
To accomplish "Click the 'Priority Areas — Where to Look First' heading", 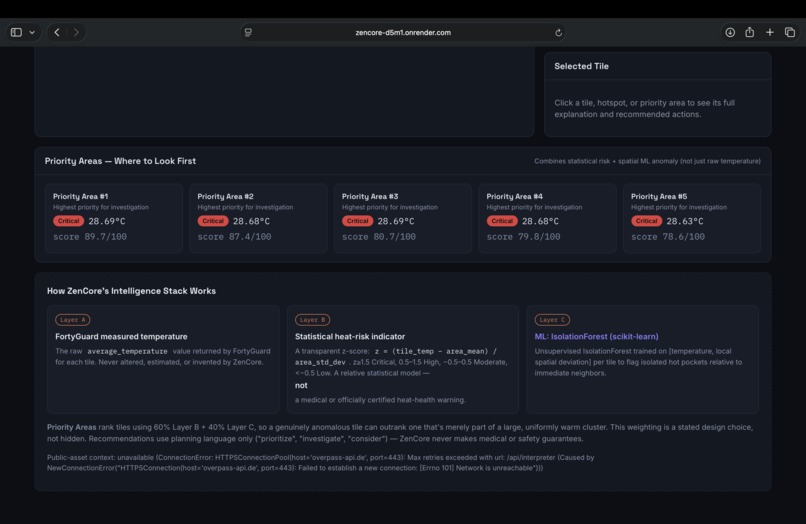I will click(120, 161).
